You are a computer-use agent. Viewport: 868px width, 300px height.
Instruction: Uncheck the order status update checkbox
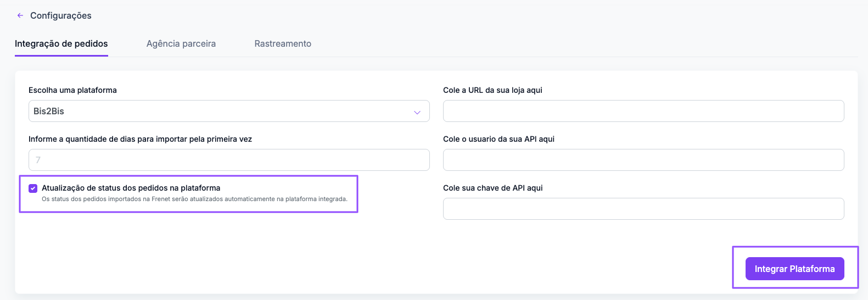33,188
